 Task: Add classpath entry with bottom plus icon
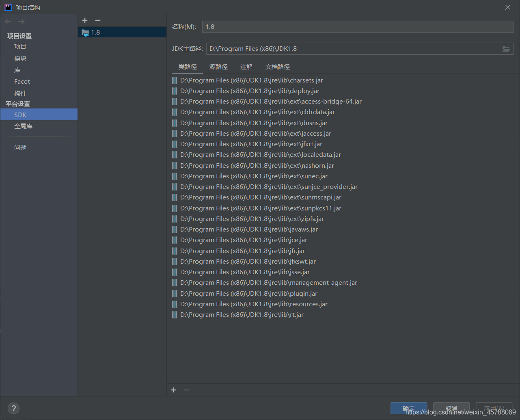click(173, 390)
